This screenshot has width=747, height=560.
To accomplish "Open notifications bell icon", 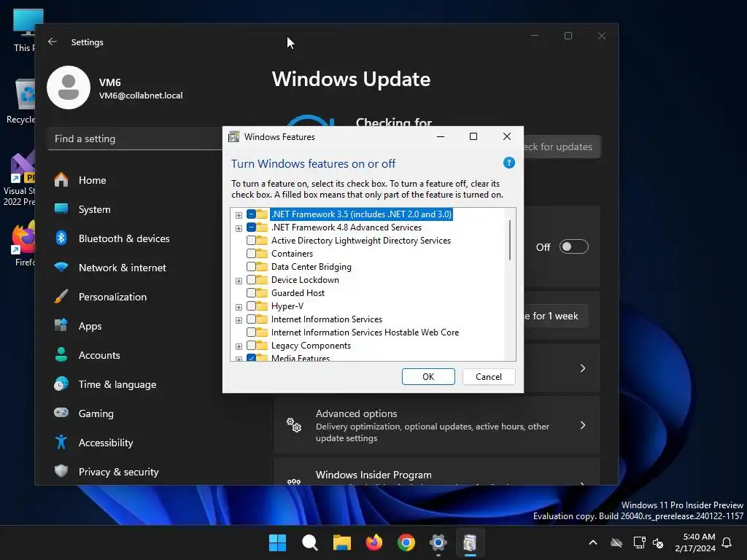I will 727,542.
